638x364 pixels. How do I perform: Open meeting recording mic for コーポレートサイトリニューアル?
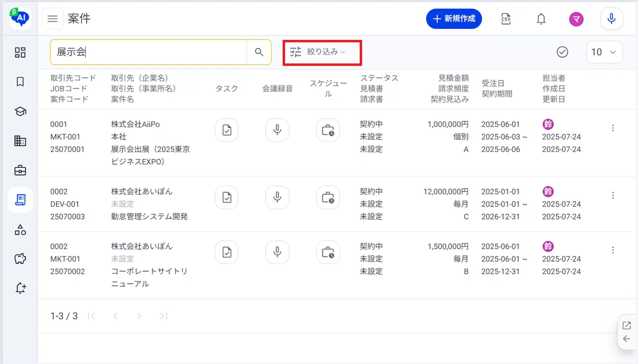pyautogui.click(x=278, y=252)
